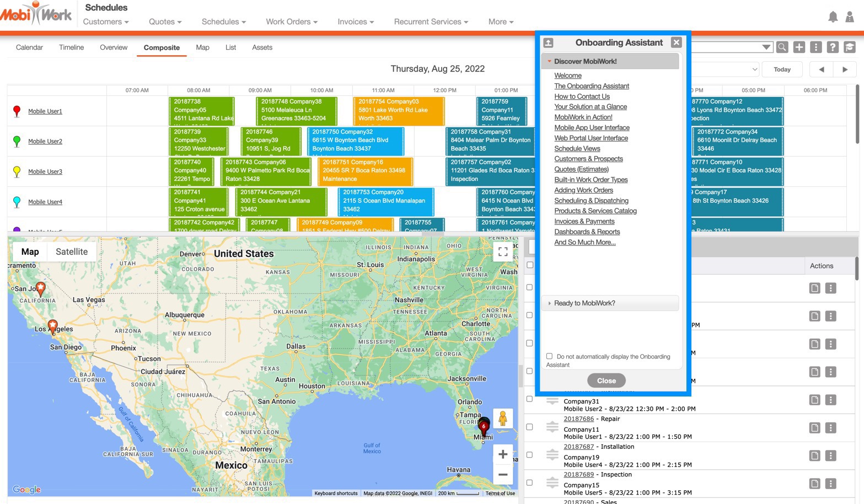Switch to the Assets tab

[262, 47]
